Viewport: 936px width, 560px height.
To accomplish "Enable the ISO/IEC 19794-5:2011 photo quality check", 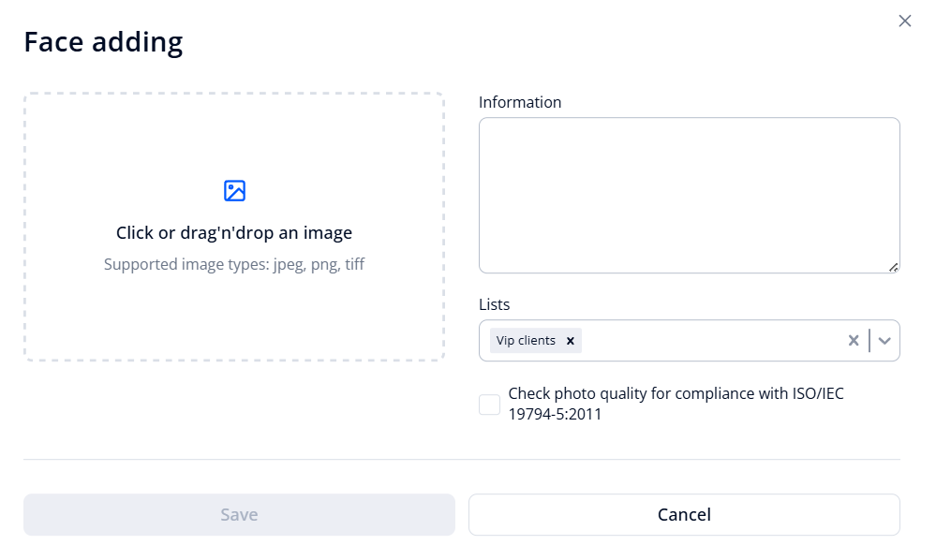I will 488,404.
